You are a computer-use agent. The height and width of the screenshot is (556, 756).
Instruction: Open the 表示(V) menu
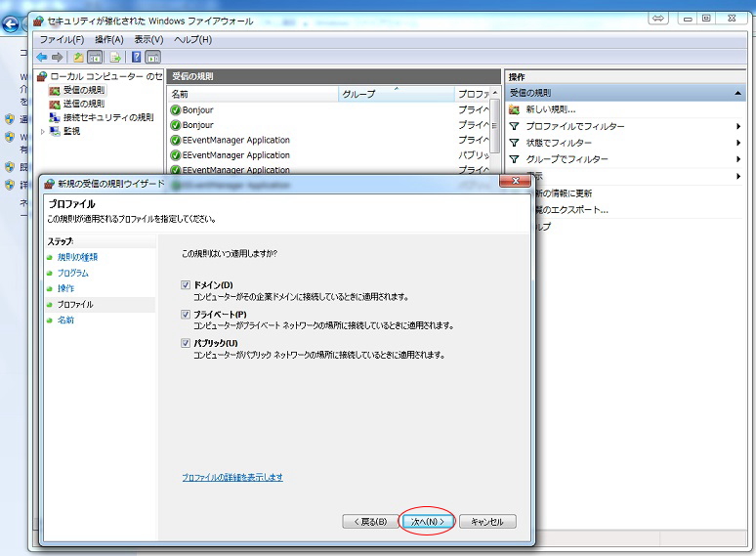point(148,39)
